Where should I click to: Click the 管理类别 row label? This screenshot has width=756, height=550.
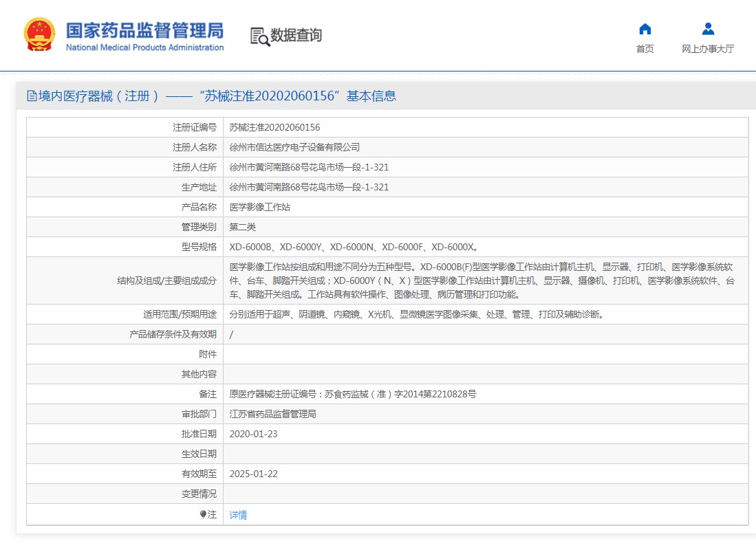click(x=199, y=227)
